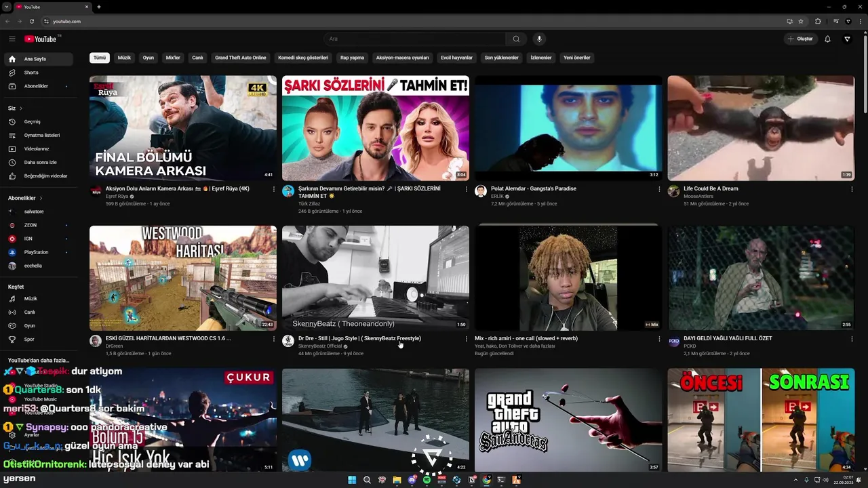The width and height of the screenshot is (868, 488).
Task: Open Eşref Rüya channel avatar
Action: point(96,191)
